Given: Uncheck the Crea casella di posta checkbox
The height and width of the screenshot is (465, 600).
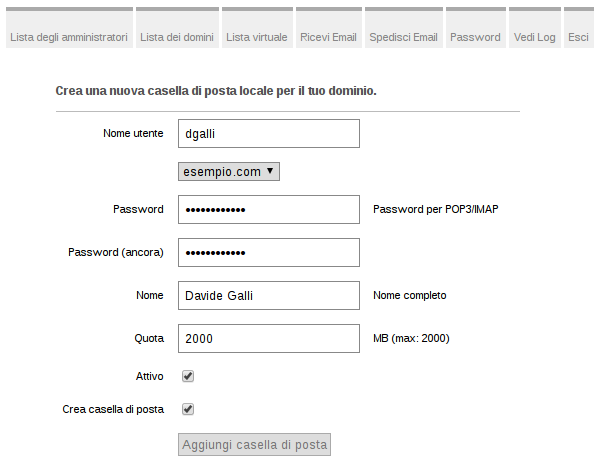Looking at the screenshot, I should point(188,409).
